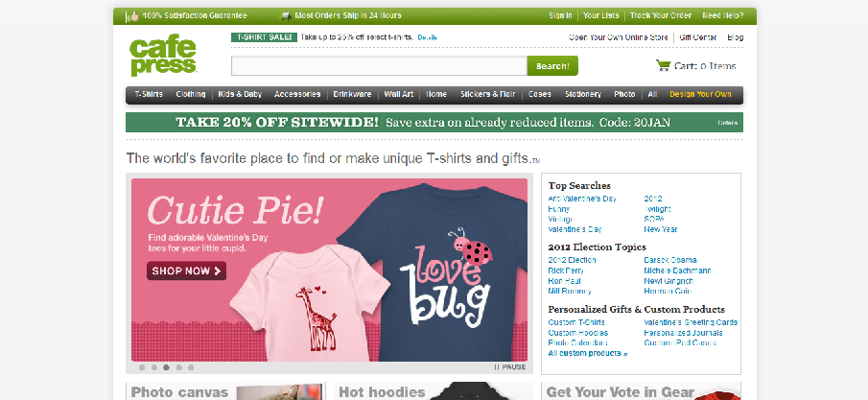This screenshot has height=400, width=868.
Task: Click the Michele Bachmann topic
Action: coord(677,271)
